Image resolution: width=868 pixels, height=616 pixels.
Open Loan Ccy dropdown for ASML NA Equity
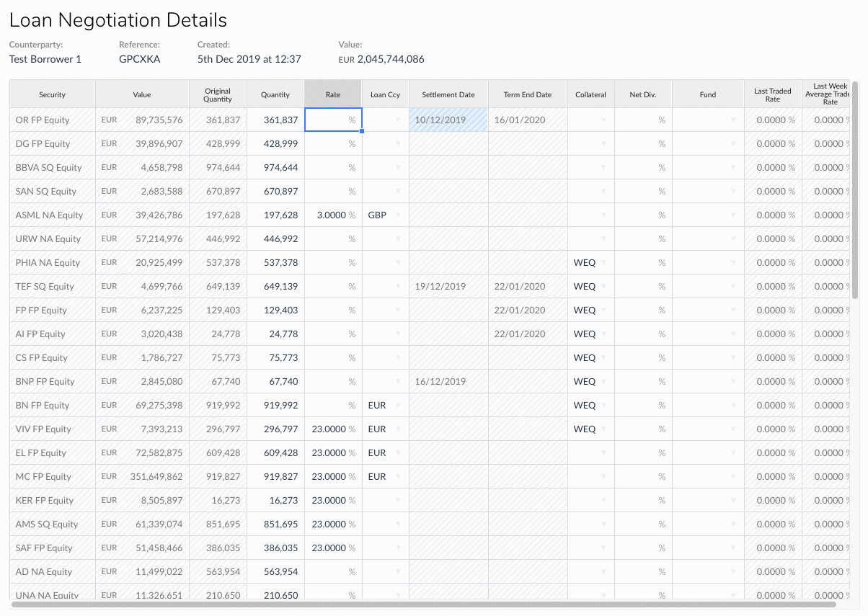coord(398,215)
